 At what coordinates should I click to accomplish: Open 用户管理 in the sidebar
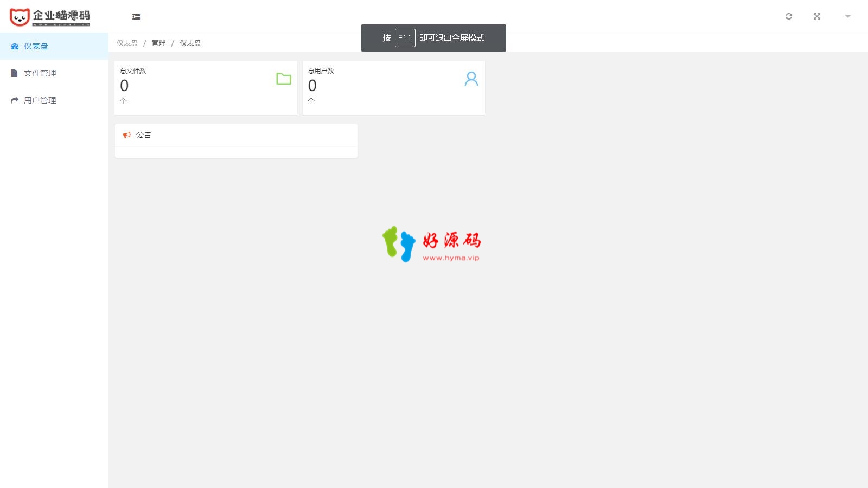tap(54, 100)
